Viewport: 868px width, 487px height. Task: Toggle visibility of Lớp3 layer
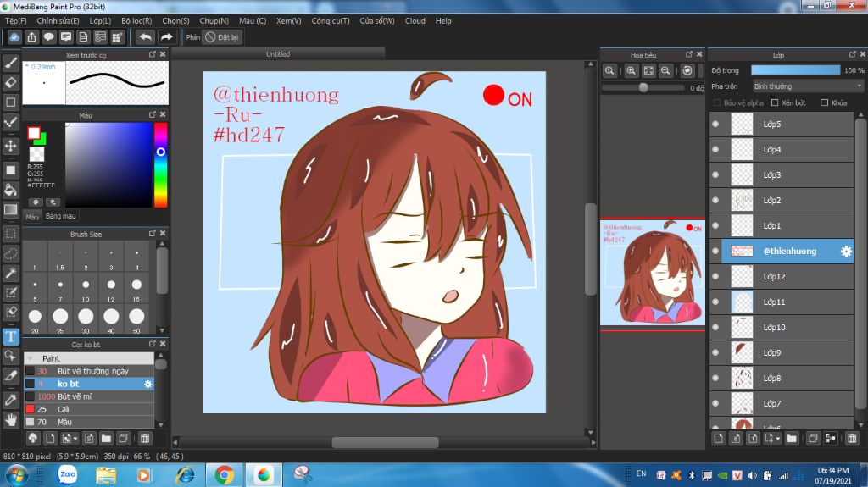click(x=715, y=174)
